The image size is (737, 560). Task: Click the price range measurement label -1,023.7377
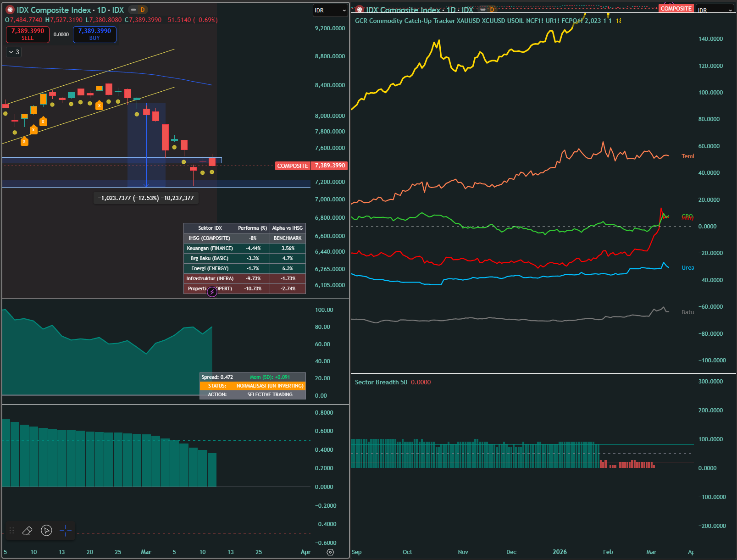pos(146,198)
